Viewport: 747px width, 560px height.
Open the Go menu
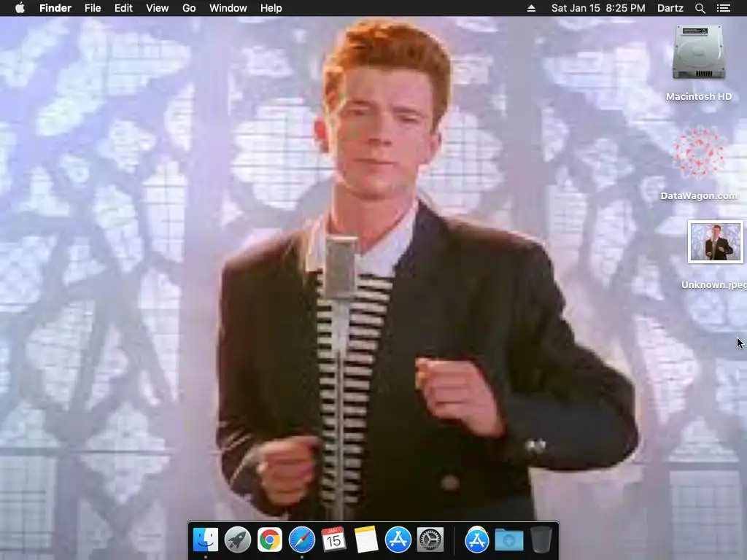pos(189,8)
